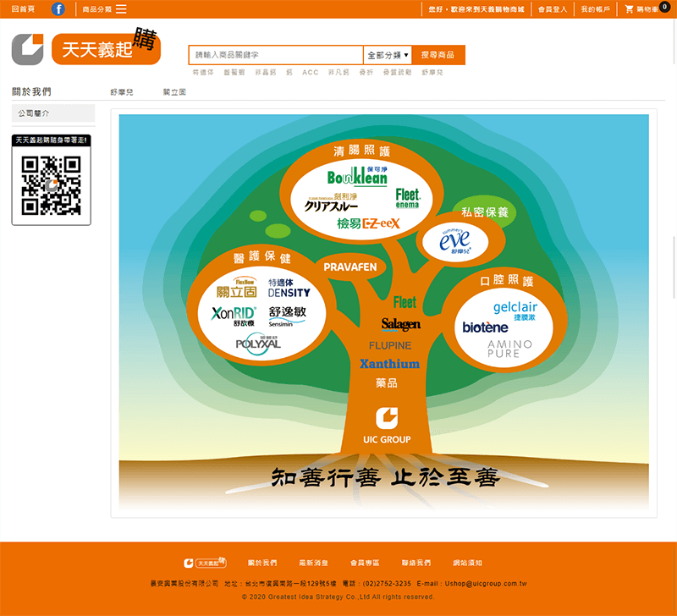Expand the 全部分類 category dropdown
The height and width of the screenshot is (616, 677).
coord(388,55)
